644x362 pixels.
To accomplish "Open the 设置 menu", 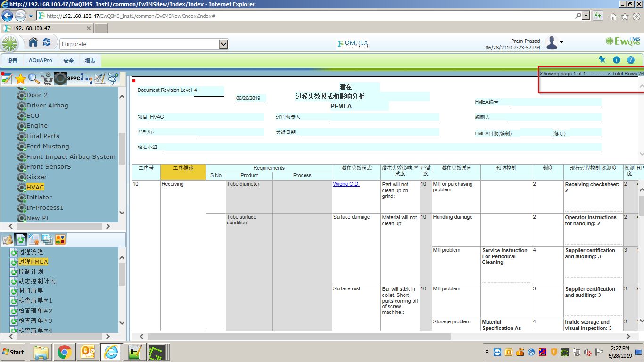I will tap(12, 61).
